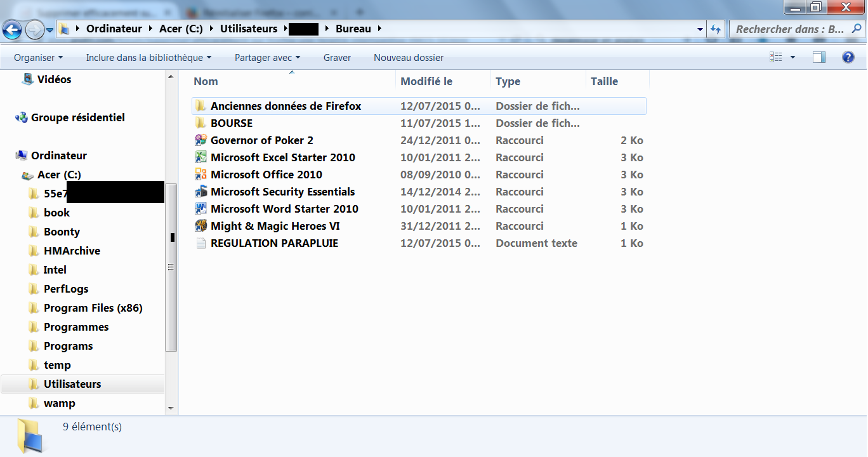
Task: Click the sidebar scrollbar down arrow
Action: click(171, 407)
